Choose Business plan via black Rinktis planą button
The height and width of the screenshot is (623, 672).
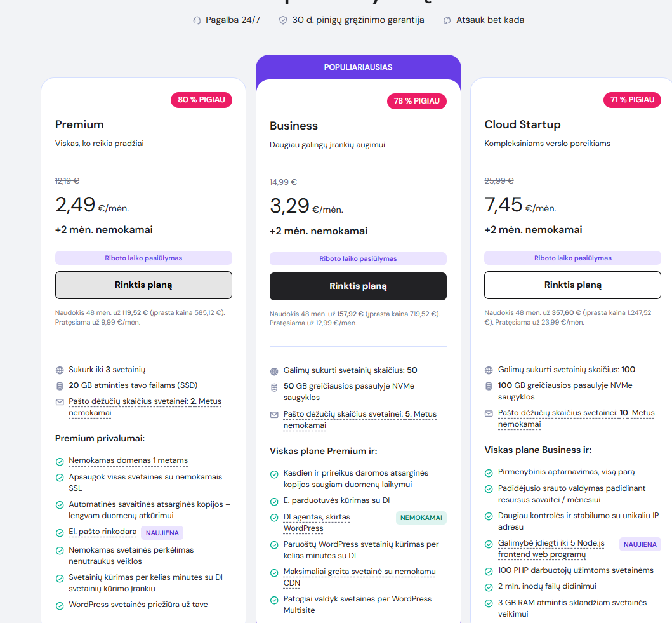point(358,286)
